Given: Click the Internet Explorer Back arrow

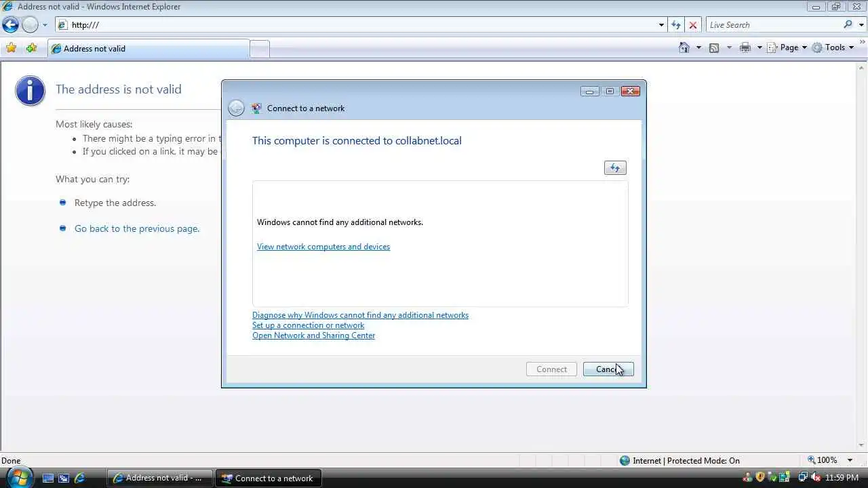Looking at the screenshot, I should (10, 25).
